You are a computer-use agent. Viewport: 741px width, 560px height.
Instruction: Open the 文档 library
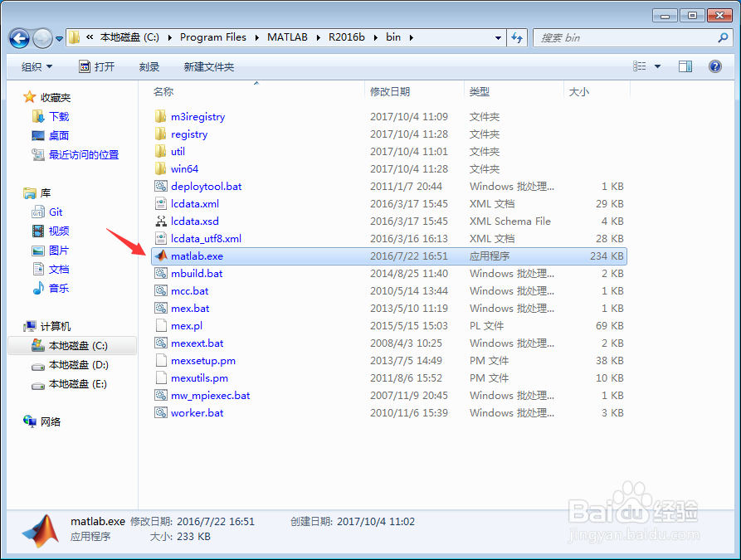point(59,269)
